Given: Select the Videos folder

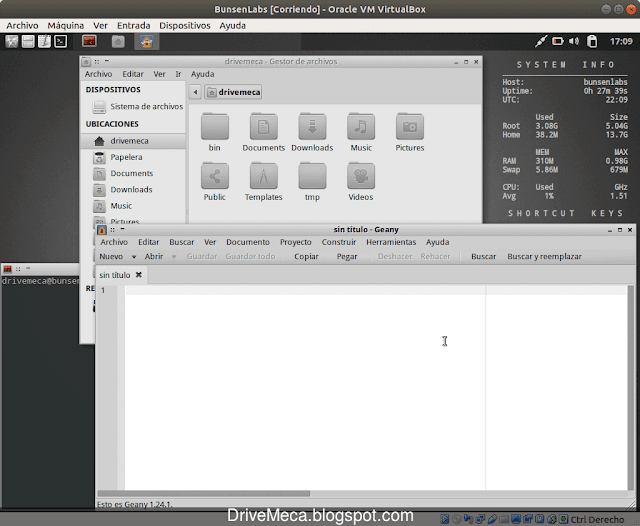Looking at the screenshot, I should (361, 182).
